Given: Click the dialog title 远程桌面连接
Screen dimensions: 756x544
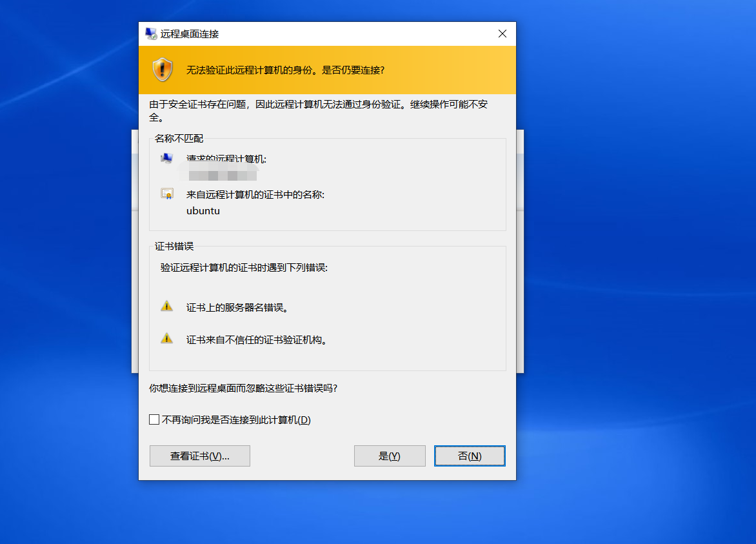Looking at the screenshot, I should coord(189,34).
